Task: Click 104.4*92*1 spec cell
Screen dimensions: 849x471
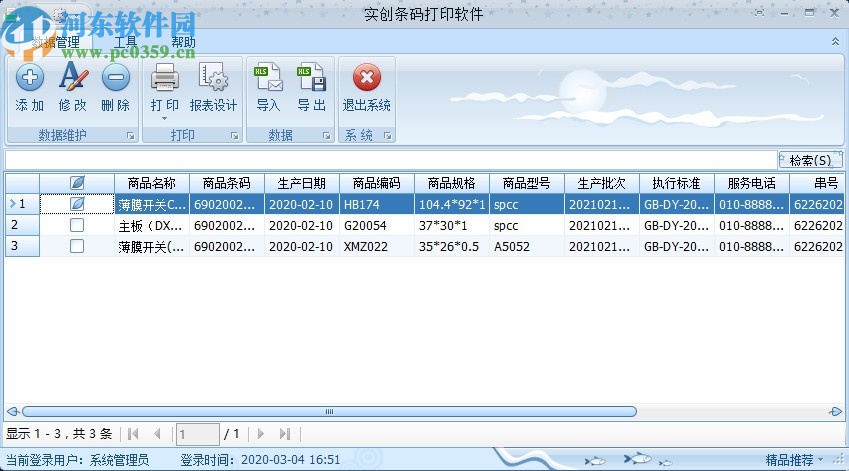Action: [x=452, y=204]
